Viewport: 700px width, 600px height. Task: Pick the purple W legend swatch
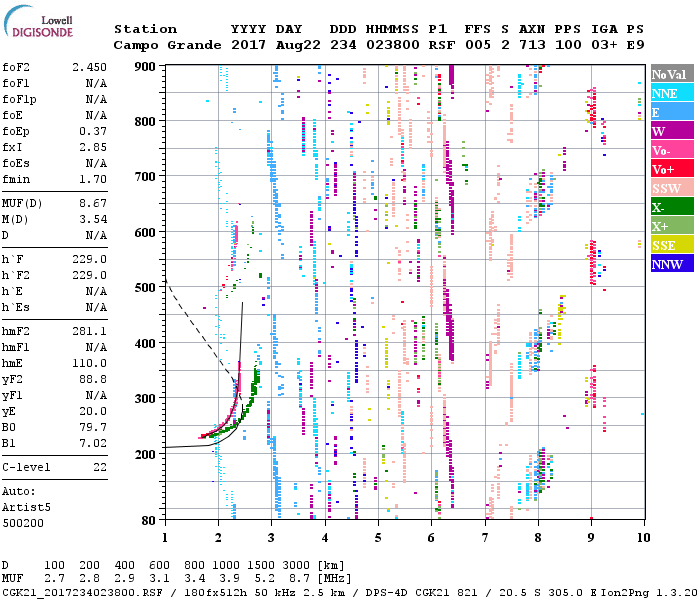click(x=668, y=131)
